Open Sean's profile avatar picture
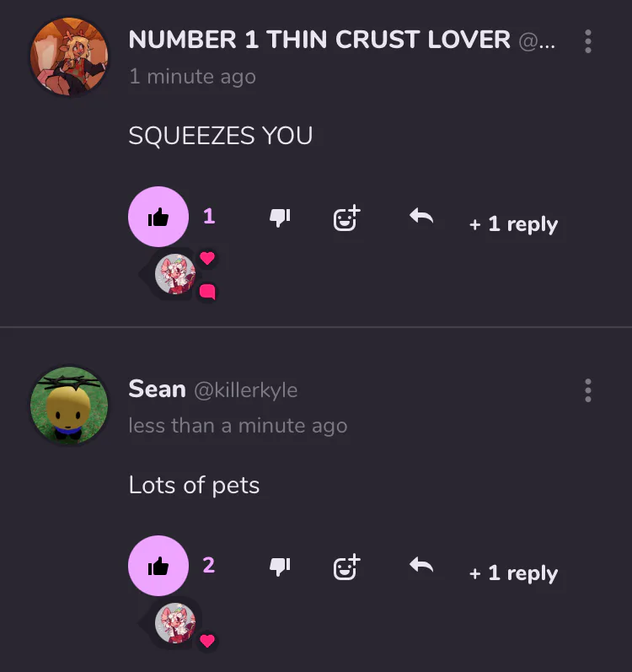Viewport: 632px width, 672px height. [x=69, y=406]
